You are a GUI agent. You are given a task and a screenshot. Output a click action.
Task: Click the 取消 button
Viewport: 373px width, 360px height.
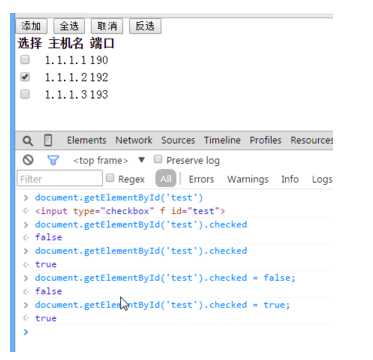coord(107,26)
